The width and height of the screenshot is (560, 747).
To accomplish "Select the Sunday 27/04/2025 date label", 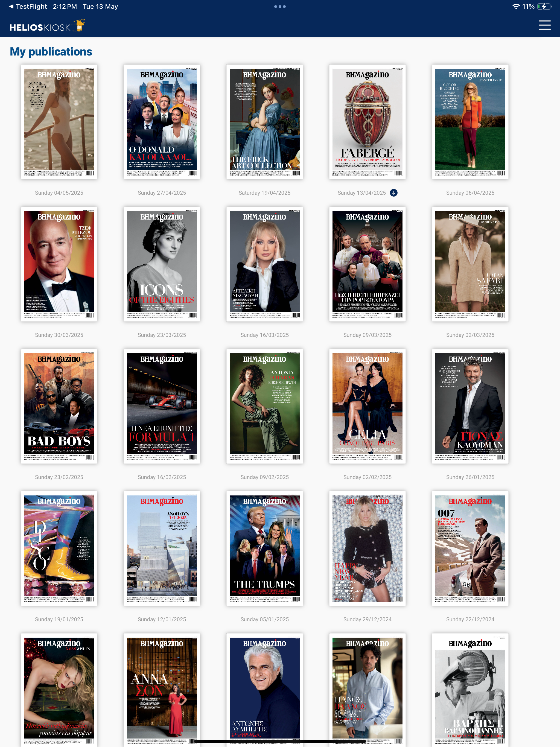I will coord(162,193).
